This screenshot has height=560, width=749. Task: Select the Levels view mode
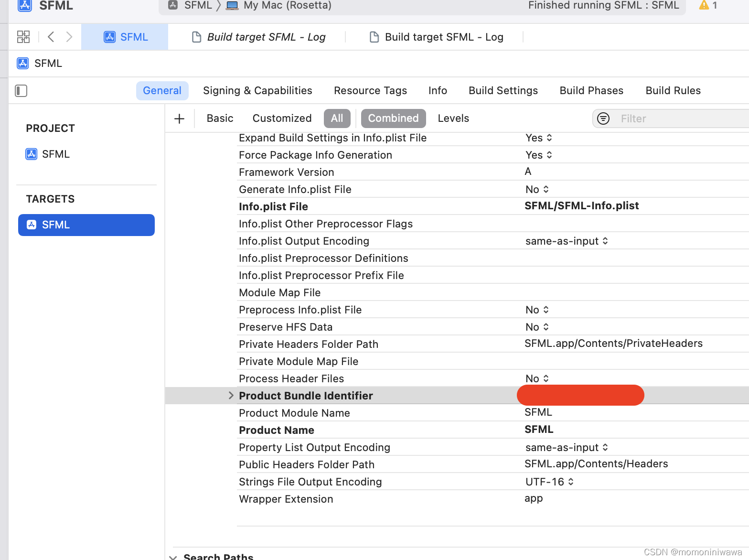point(453,118)
